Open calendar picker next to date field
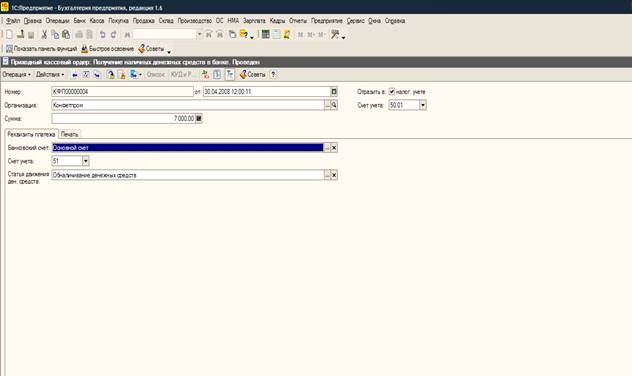This screenshot has height=376, width=632. point(334,92)
